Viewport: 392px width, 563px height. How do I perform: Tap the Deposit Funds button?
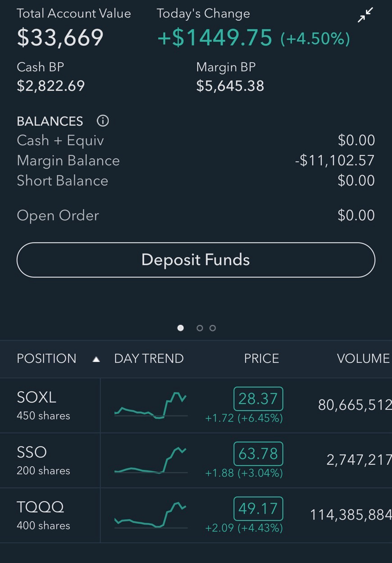tap(196, 260)
